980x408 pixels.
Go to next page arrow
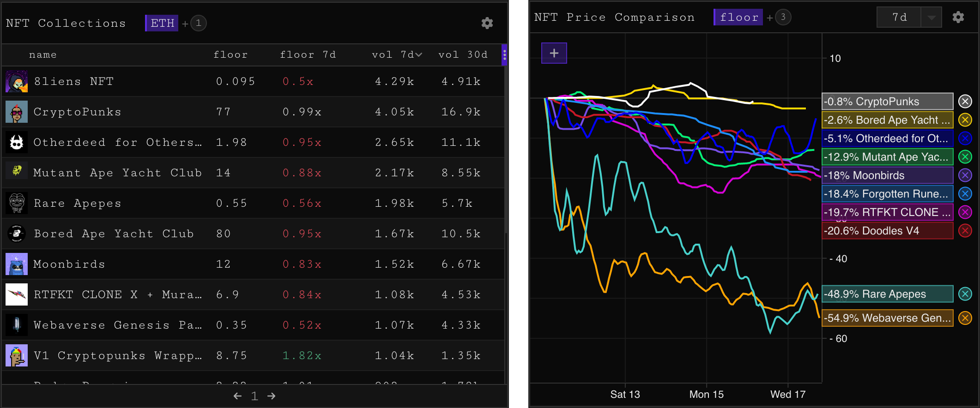pyautogui.click(x=272, y=396)
